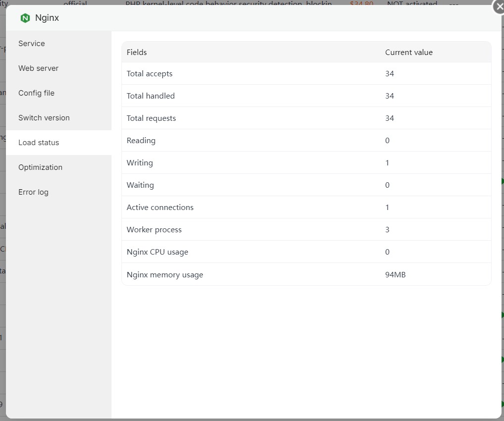Click the Fields column header
The image size is (504, 421).
tap(137, 53)
